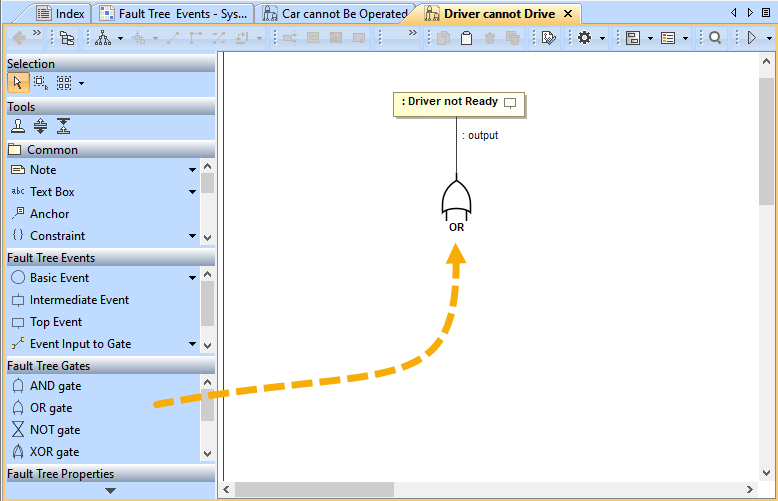Select the horizontal space-making tool
Screen dimensions: 778x501
[x=41, y=126]
